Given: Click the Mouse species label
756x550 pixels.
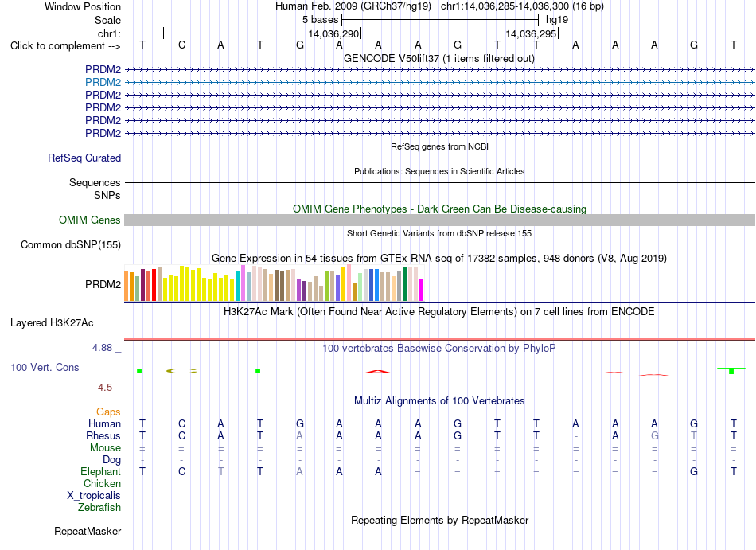Looking at the screenshot, I should click(x=105, y=448).
